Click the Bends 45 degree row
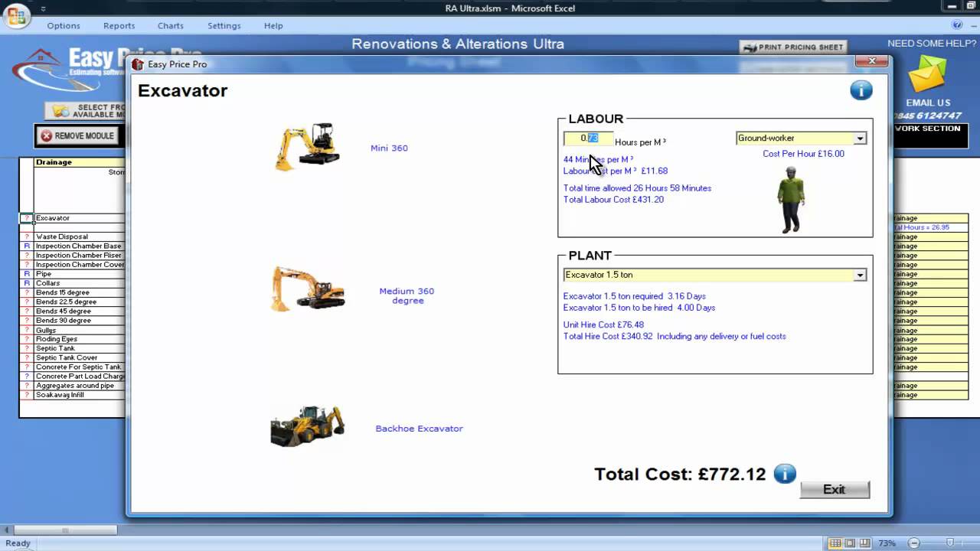This screenshot has width=980, height=551. click(x=80, y=311)
